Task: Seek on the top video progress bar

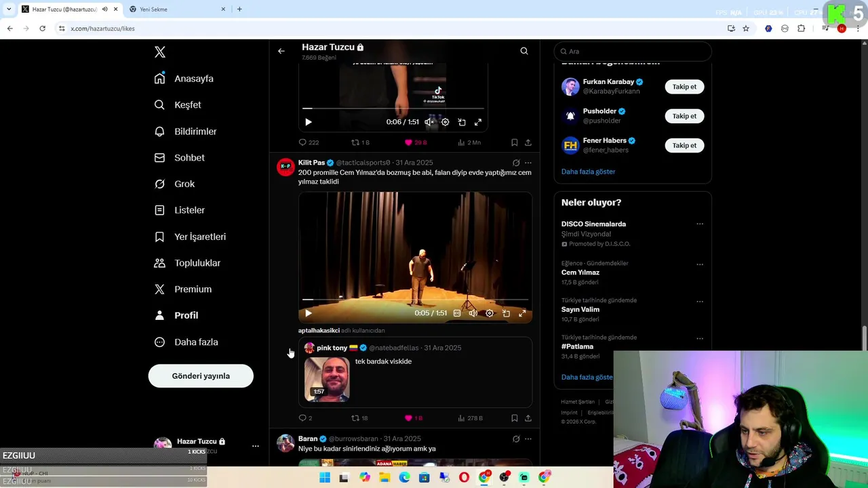Action: coord(393,108)
